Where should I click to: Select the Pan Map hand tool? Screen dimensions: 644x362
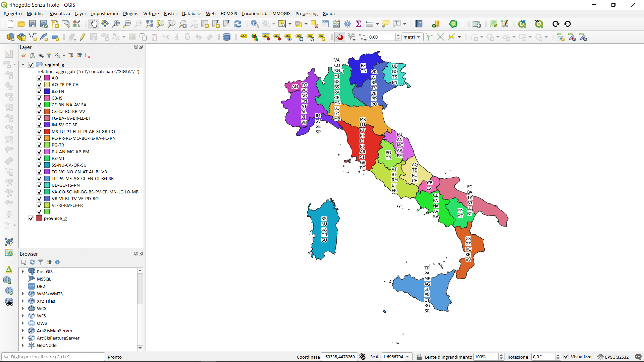(94, 24)
